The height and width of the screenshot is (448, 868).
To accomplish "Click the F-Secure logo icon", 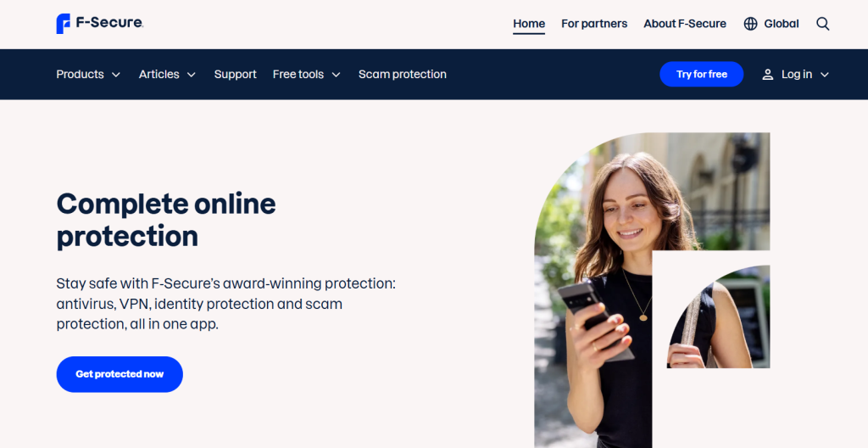I will tap(63, 23).
